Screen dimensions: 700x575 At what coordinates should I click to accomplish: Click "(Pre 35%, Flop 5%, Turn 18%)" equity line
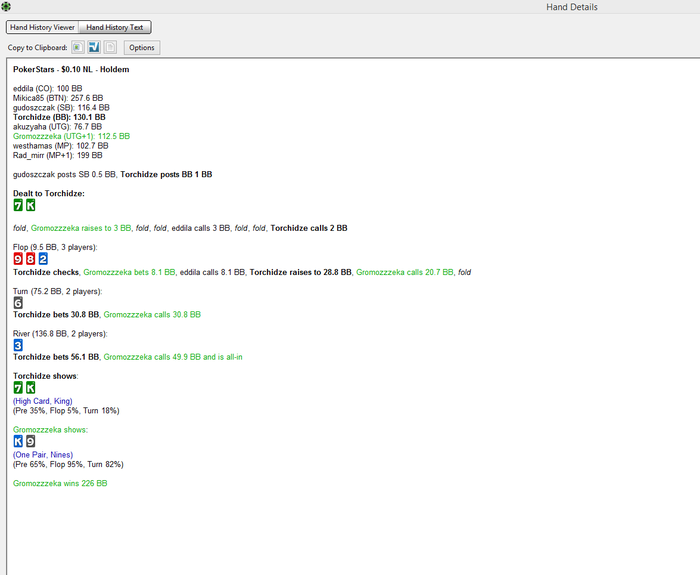click(x=66, y=411)
